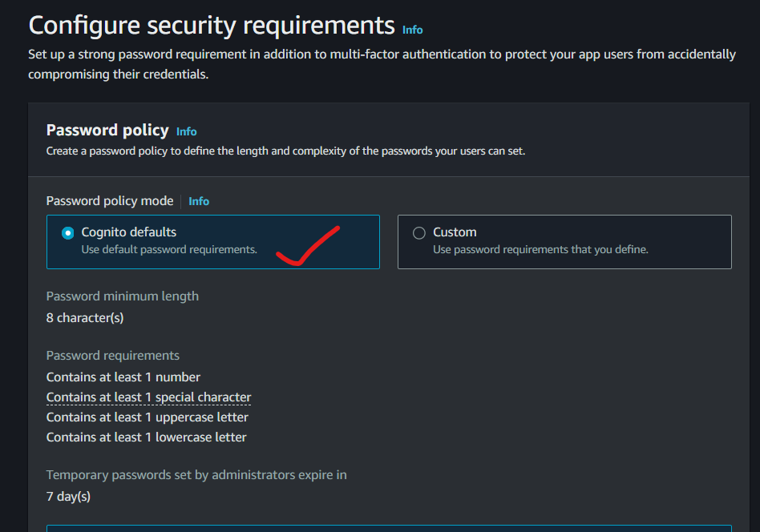Open Info link next to Password policy heading
The width and height of the screenshot is (760, 532).
[x=186, y=131]
